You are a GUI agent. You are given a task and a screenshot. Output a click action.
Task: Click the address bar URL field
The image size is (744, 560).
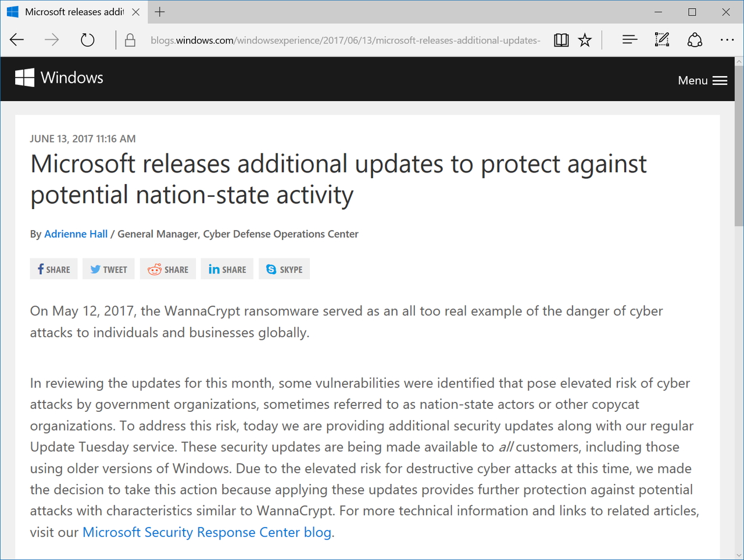345,40
